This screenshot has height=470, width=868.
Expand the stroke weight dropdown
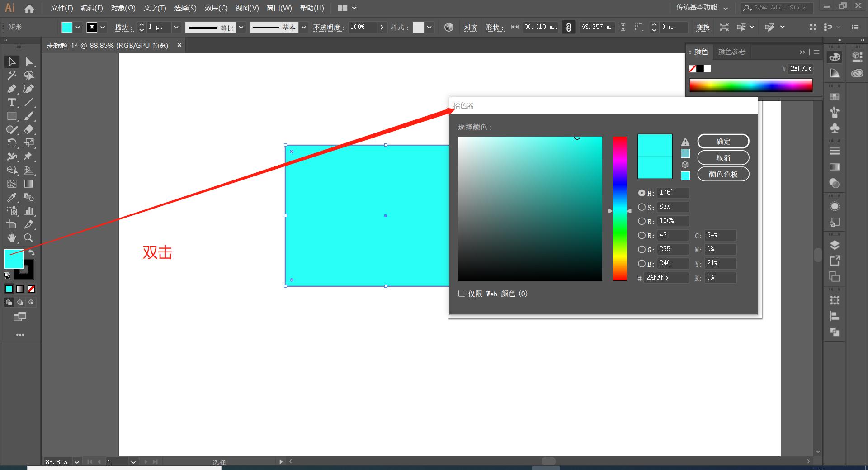click(176, 27)
